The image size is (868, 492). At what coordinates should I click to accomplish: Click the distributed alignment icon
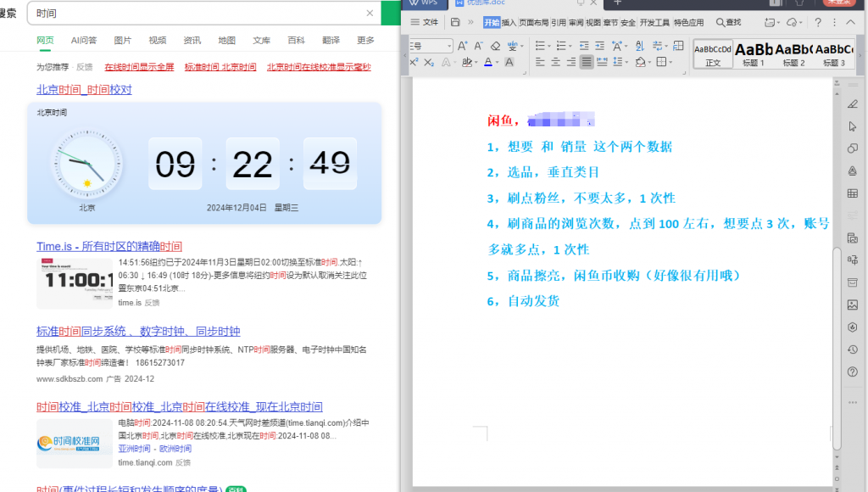(603, 62)
